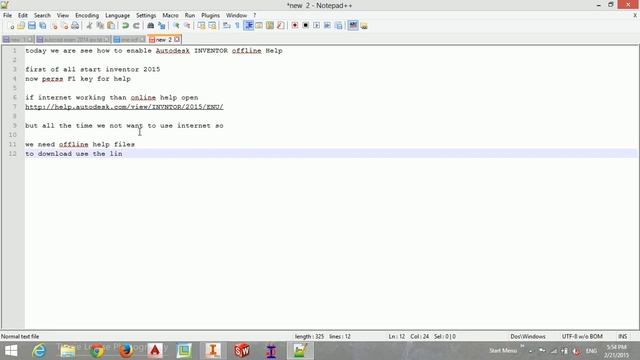Click the Save Recorded Macro icon
This screenshot has width=640, height=360.
click(338, 26)
